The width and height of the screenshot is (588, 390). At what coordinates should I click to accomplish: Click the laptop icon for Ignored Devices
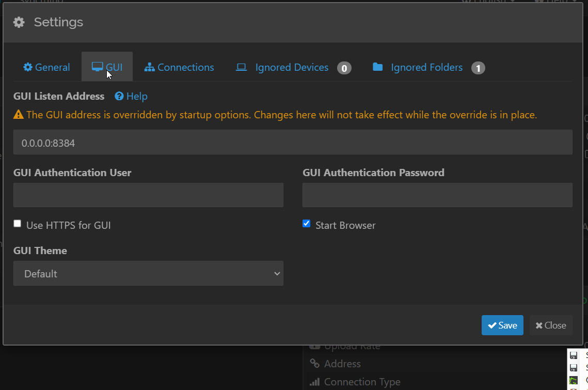point(241,67)
